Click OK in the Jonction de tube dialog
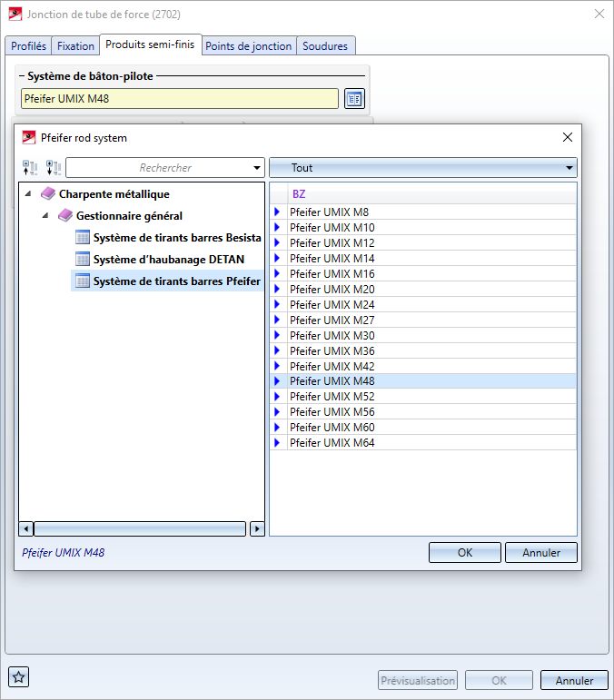The height and width of the screenshot is (700, 614). coord(499,681)
